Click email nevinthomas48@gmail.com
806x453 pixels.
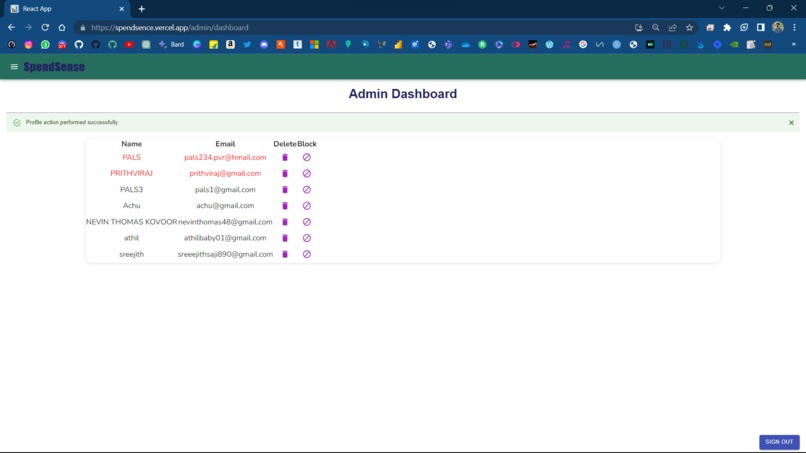(x=225, y=222)
